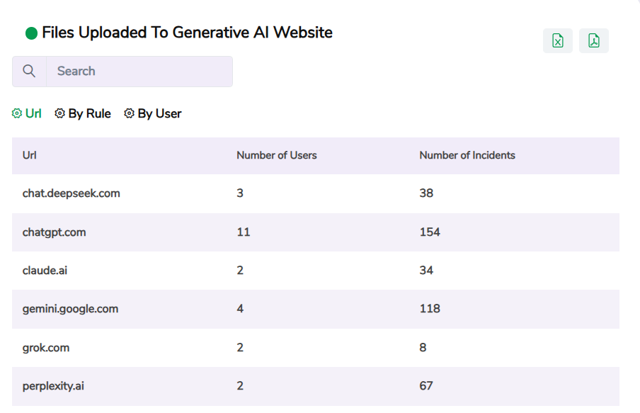Click the grok.com url entry
This screenshot has width=640, height=413.
[46, 348]
